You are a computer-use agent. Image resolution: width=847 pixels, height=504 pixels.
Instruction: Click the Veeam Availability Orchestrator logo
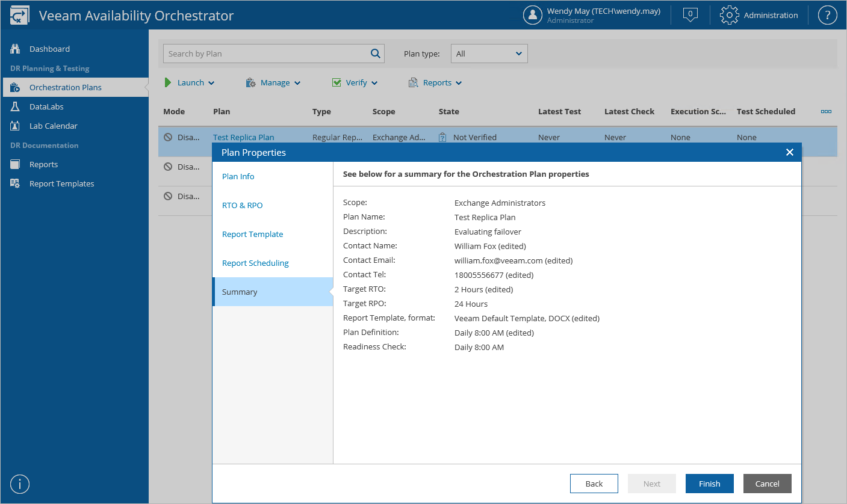(20, 16)
